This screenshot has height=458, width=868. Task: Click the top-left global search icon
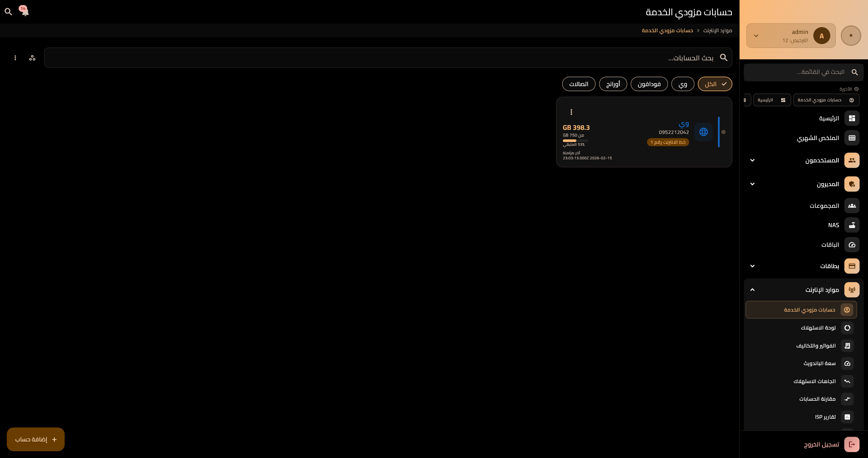point(8,12)
